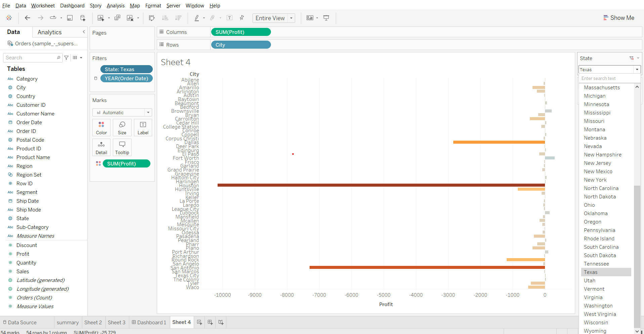Open the Color mark property

tap(101, 128)
